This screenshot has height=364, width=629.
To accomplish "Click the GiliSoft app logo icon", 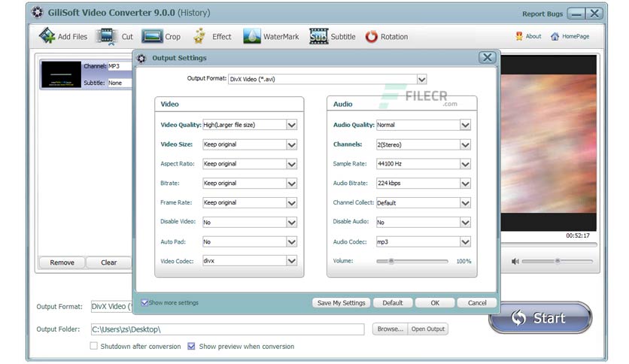I will pos(38,13).
